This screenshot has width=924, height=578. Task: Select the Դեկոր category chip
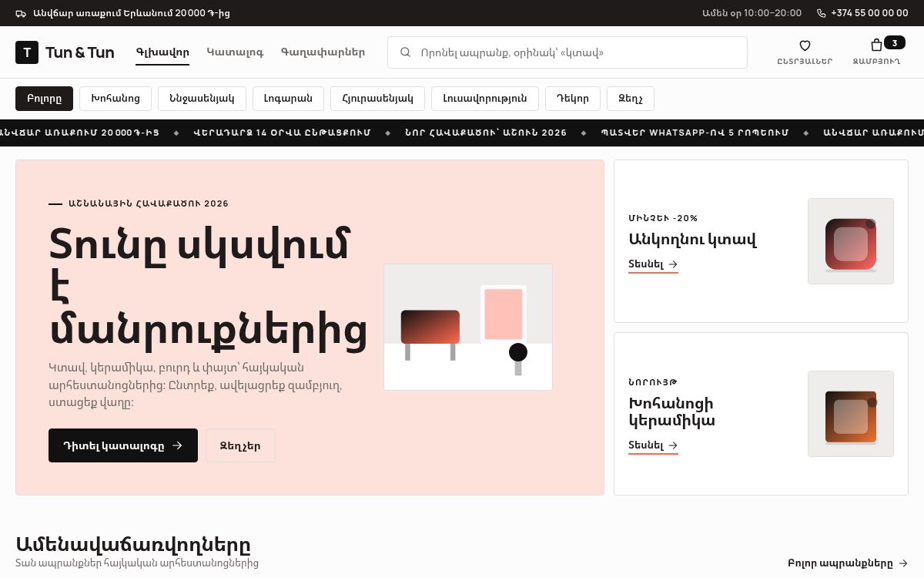click(572, 99)
